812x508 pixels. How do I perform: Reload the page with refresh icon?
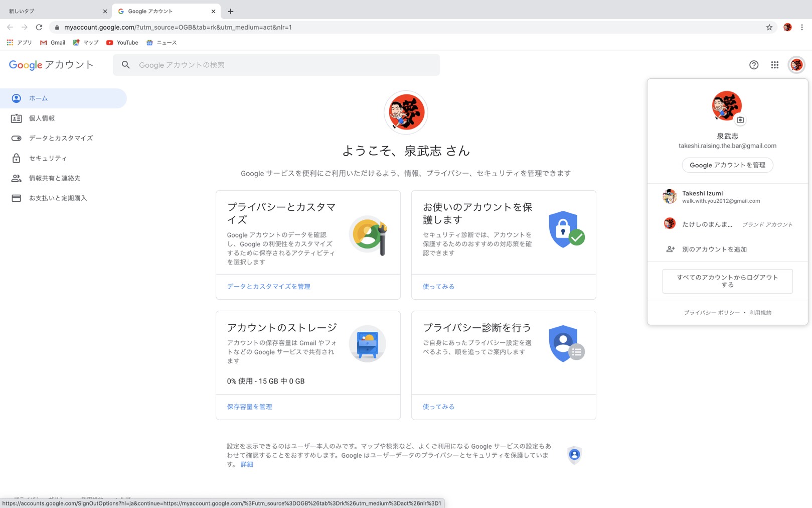point(39,27)
